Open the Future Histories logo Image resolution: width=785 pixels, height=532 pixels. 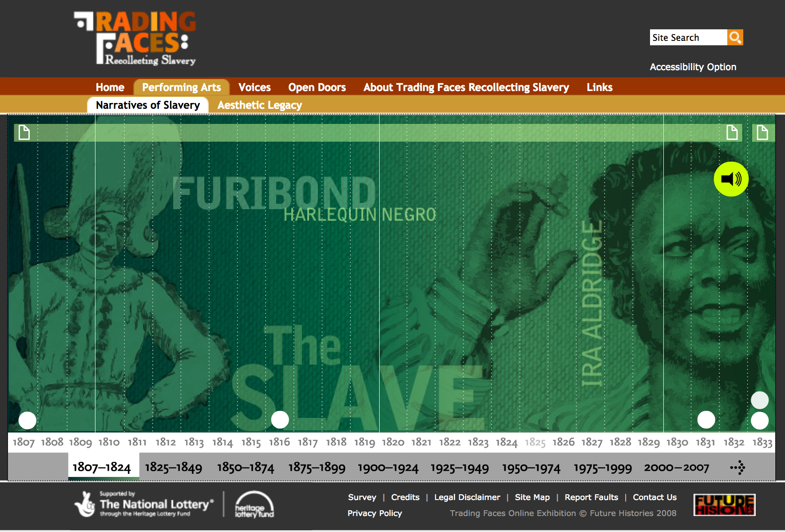pos(724,505)
